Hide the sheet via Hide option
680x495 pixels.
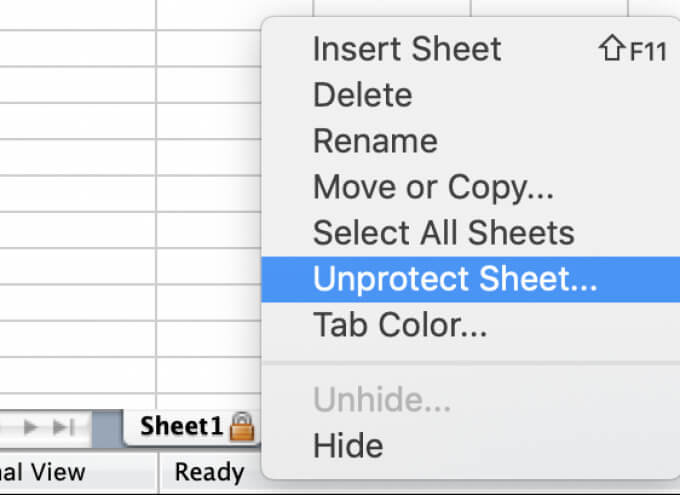tap(347, 444)
